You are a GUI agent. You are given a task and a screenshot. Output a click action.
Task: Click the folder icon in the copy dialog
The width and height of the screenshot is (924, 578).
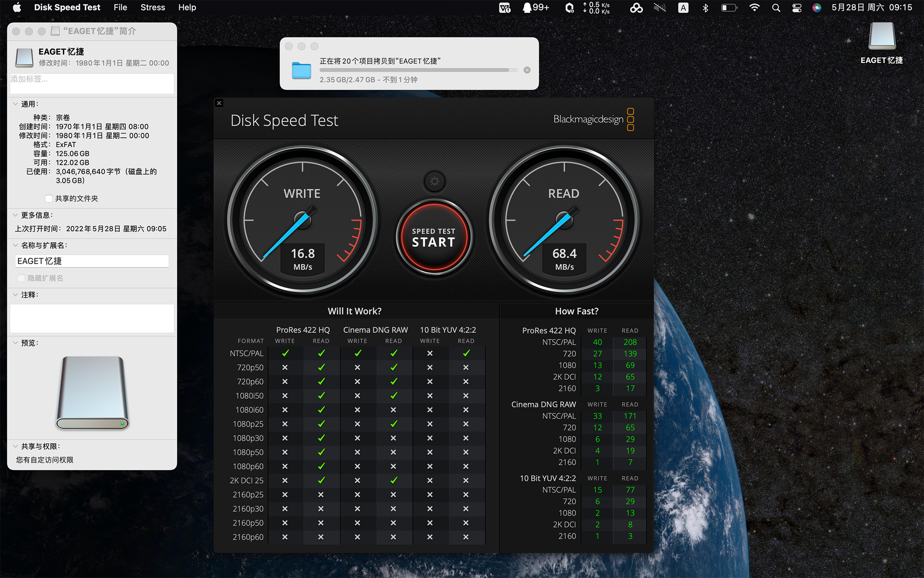coord(301,70)
